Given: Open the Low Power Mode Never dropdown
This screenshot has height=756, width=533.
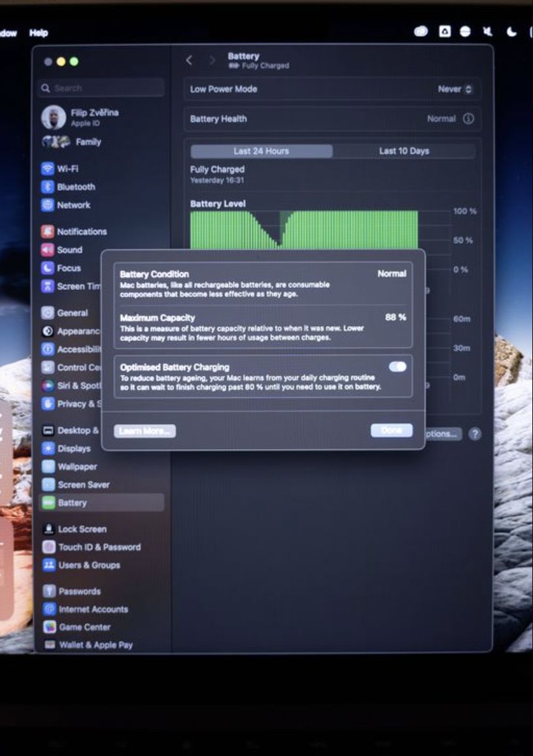Looking at the screenshot, I should click(455, 89).
